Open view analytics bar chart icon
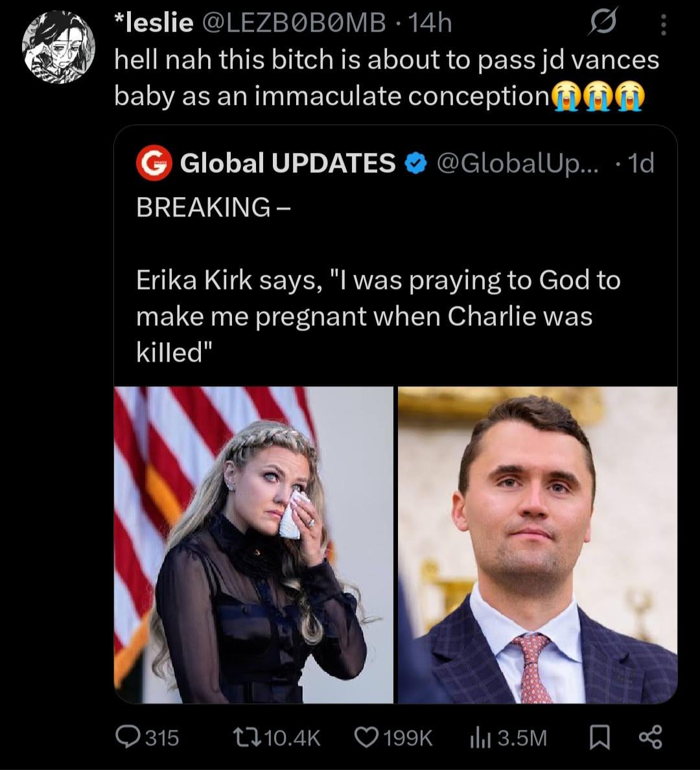The height and width of the screenshot is (770, 700). pyautogui.click(x=478, y=737)
